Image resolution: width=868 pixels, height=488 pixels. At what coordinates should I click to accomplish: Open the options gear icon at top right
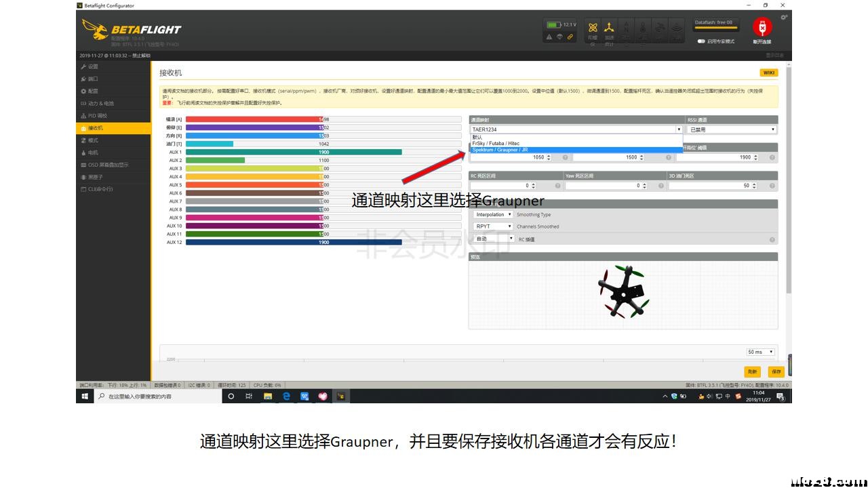coord(784,17)
